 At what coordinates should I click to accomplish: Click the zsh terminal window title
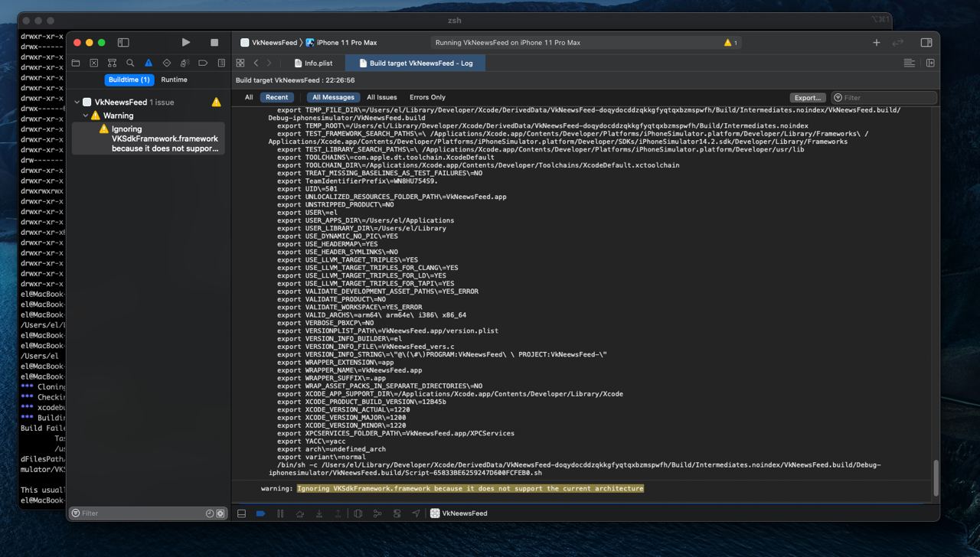[x=454, y=21]
